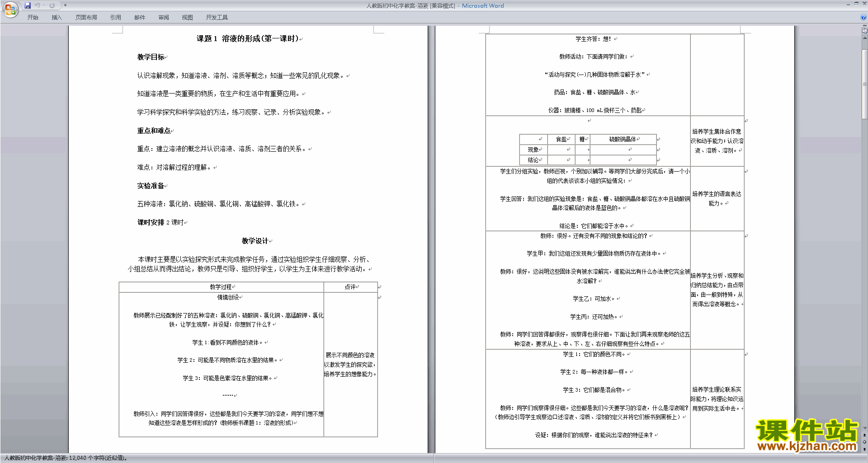Click the Next Page double-down arrow
Screen dimensions: 868x463
click(865, 449)
